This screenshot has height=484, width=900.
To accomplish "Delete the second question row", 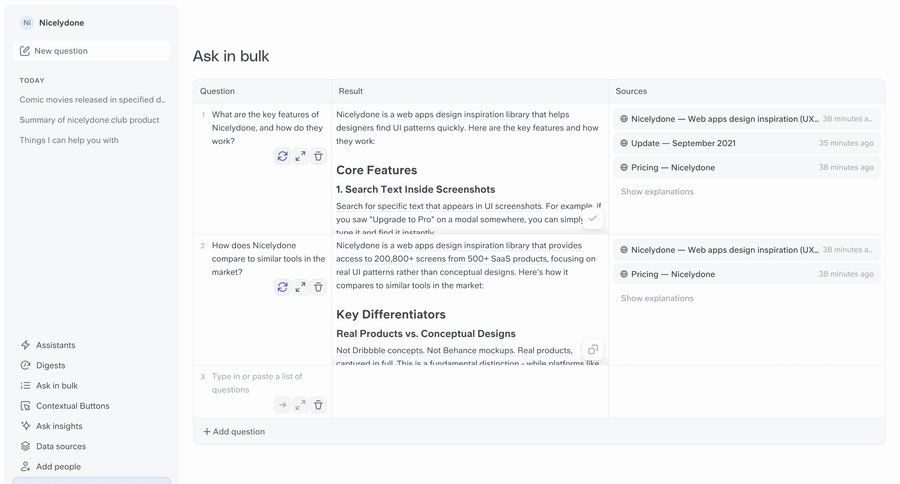I will tap(318, 287).
